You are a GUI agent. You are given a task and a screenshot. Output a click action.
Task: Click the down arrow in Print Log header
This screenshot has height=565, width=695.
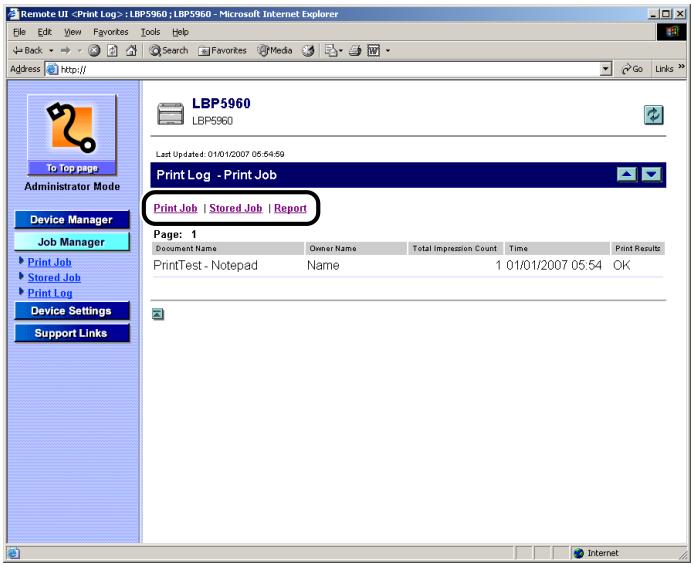[651, 175]
